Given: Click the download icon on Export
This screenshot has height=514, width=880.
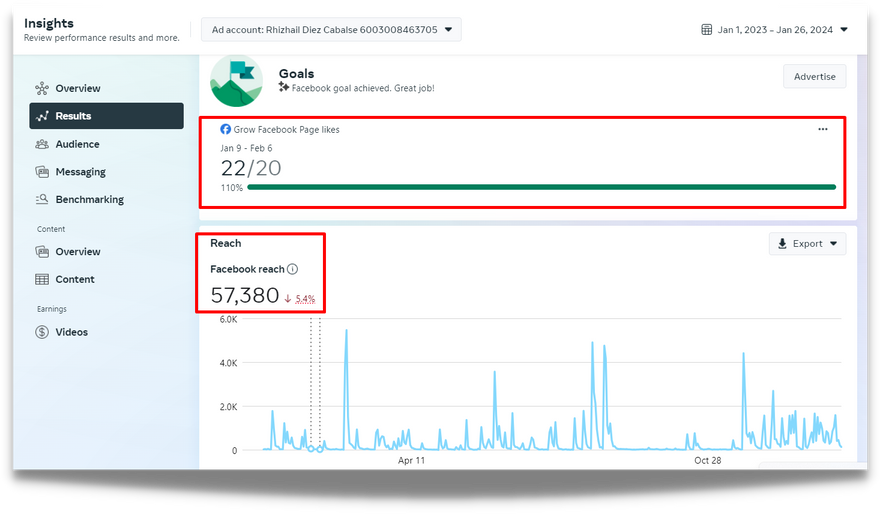Looking at the screenshot, I should (x=782, y=244).
